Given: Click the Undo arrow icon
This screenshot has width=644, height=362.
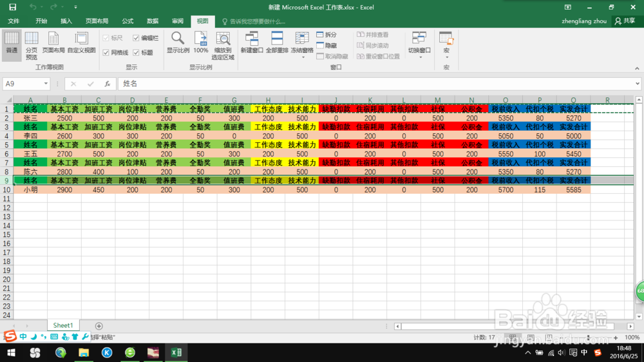Looking at the screenshot, I should (x=33, y=7).
